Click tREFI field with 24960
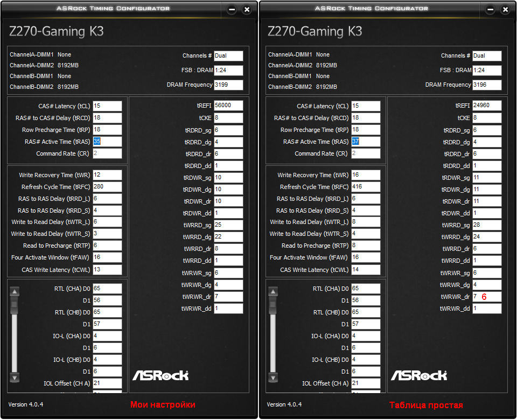 [x=487, y=106]
